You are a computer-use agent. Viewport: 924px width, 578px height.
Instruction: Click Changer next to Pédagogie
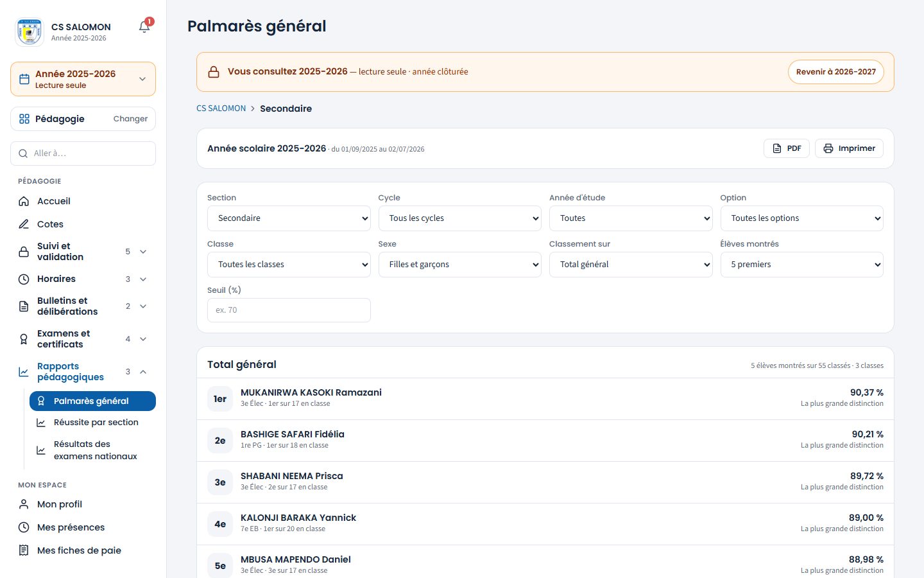tap(130, 119)
